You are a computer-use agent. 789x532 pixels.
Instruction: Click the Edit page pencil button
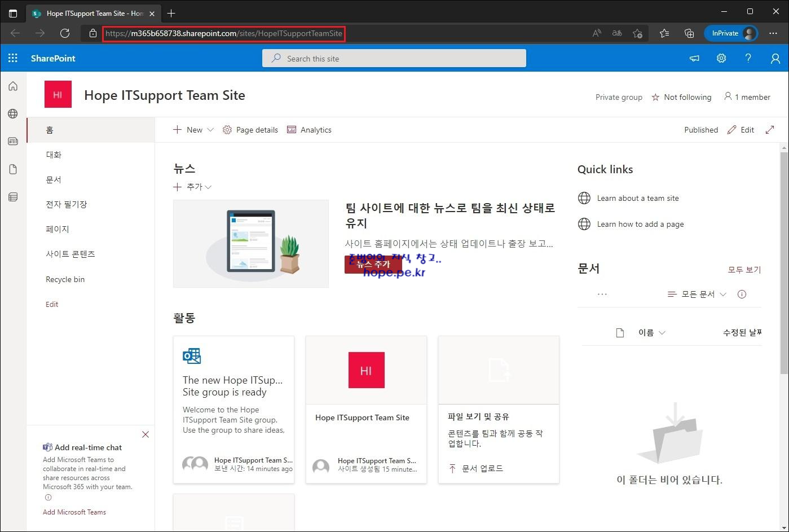(x=740, y=130)
